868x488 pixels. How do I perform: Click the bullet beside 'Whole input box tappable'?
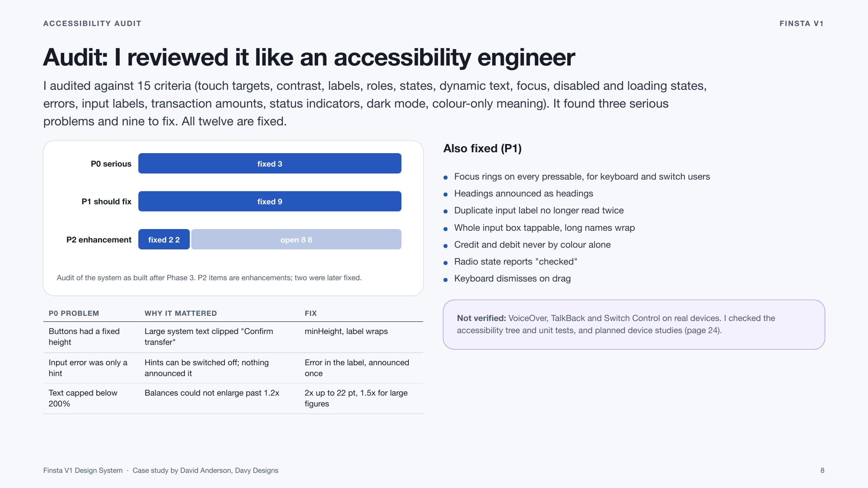(x=445, y=229)
